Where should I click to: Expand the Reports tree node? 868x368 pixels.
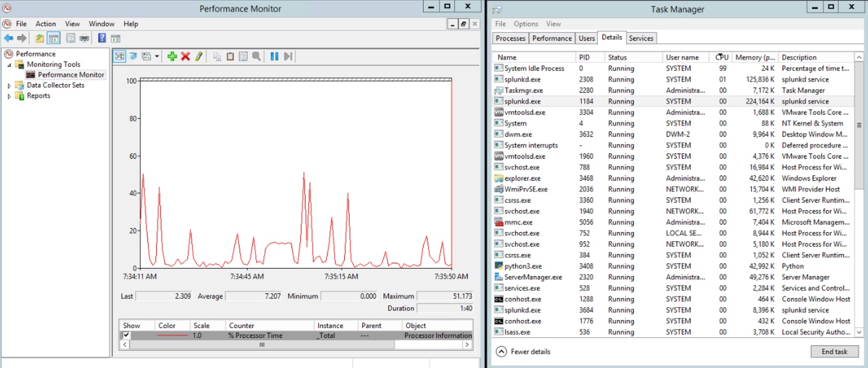click(x=9, y=96)
